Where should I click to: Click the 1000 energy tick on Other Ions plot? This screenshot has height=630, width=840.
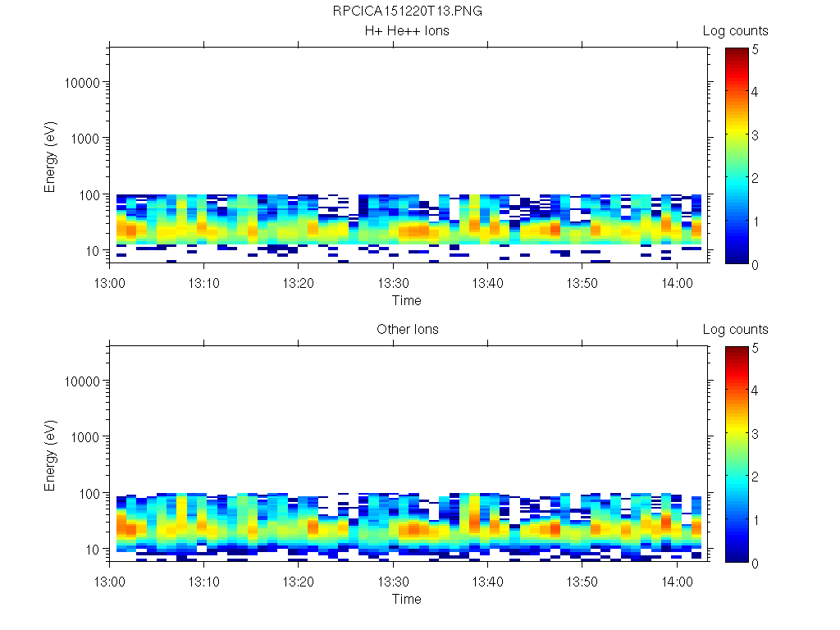click(x=85, y=437)
